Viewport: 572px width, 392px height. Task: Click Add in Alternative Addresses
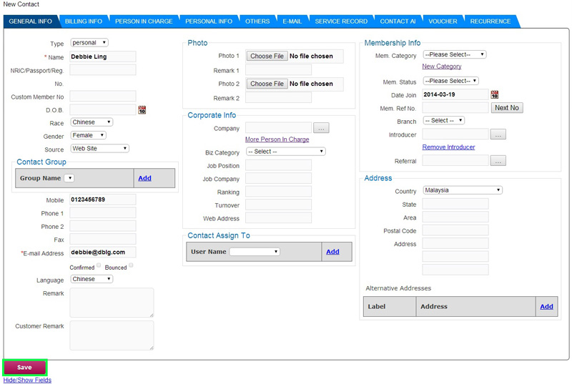pos(546,307)
